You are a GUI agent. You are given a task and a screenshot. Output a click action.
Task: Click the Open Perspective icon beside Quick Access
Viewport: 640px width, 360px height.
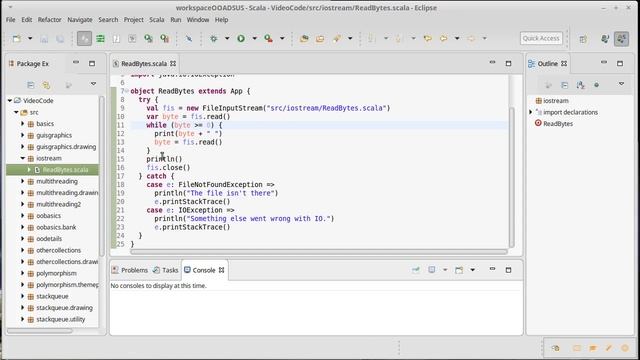click(583, 38)
